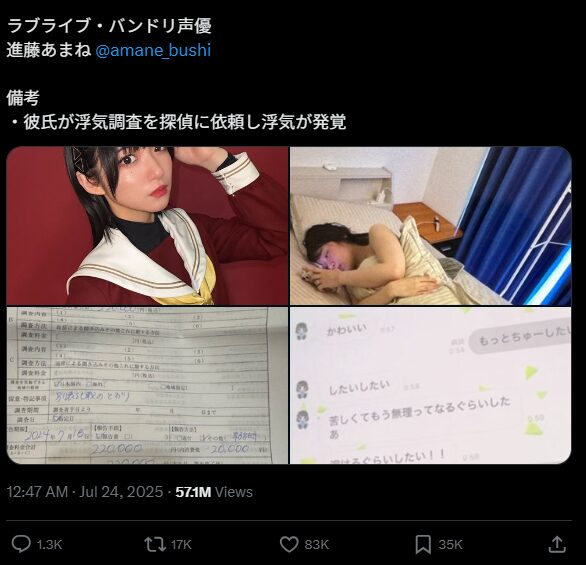
Task: Click the 17K reposts count
Action: (181, 545)
